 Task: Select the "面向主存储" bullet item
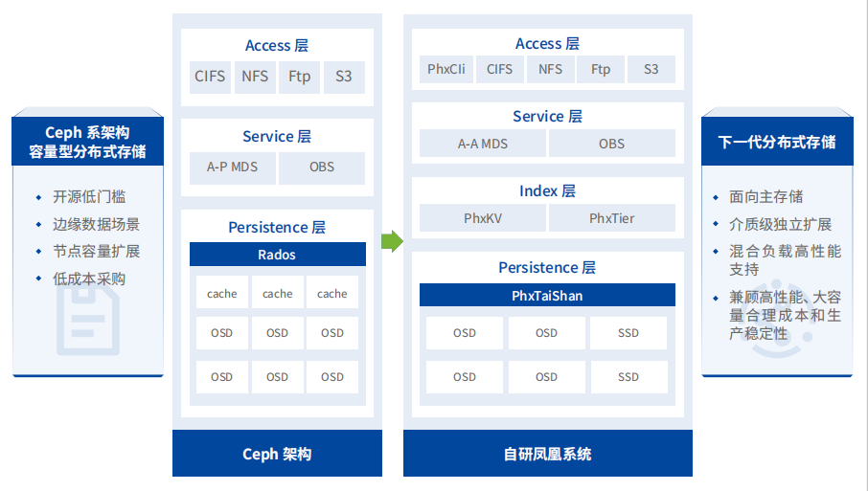click(x=766, y=197)
